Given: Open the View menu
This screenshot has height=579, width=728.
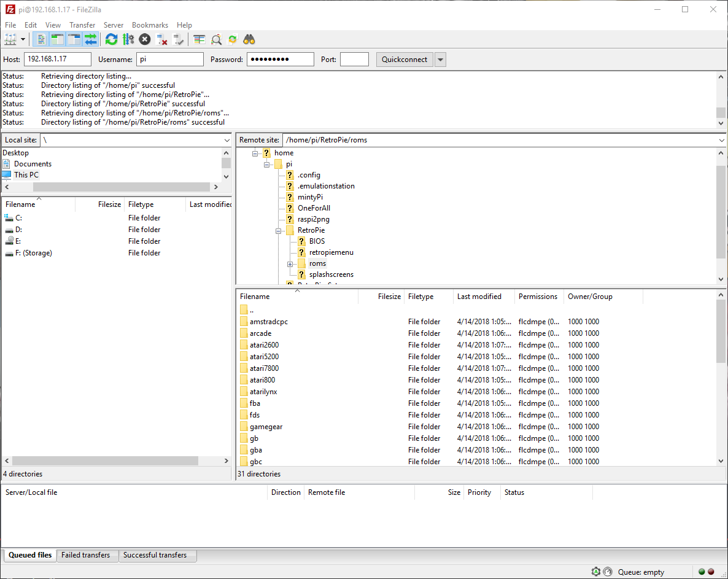Looking at the screenshot, I should point(53,25).
